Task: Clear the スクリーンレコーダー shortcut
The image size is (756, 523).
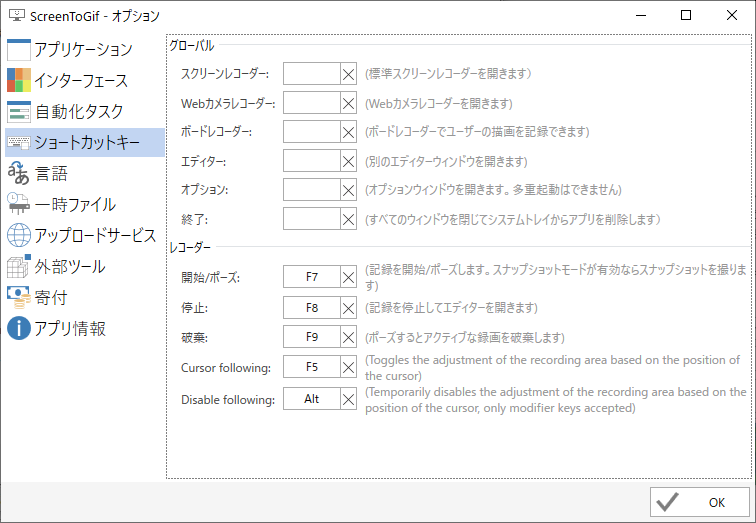Action: click(x=349, y=74)
